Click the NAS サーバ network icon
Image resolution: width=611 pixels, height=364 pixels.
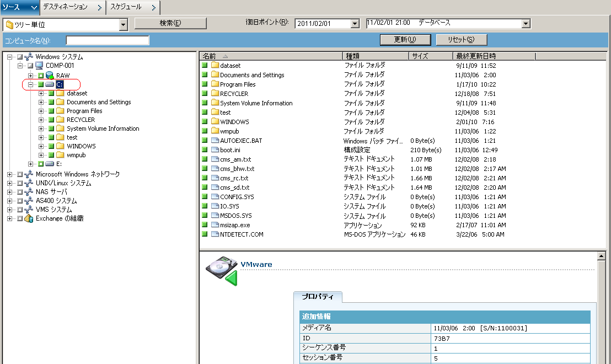tap(29, 192)
